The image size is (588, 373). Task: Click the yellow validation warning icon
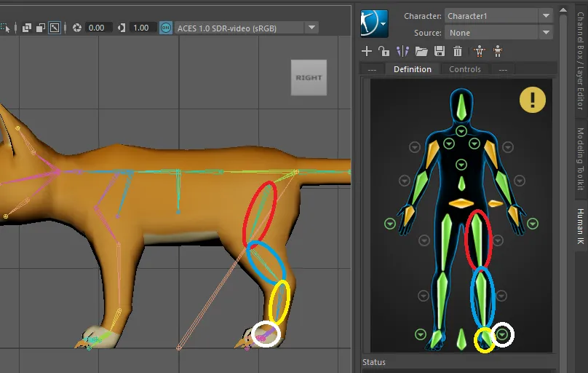(x=533, y=100)
